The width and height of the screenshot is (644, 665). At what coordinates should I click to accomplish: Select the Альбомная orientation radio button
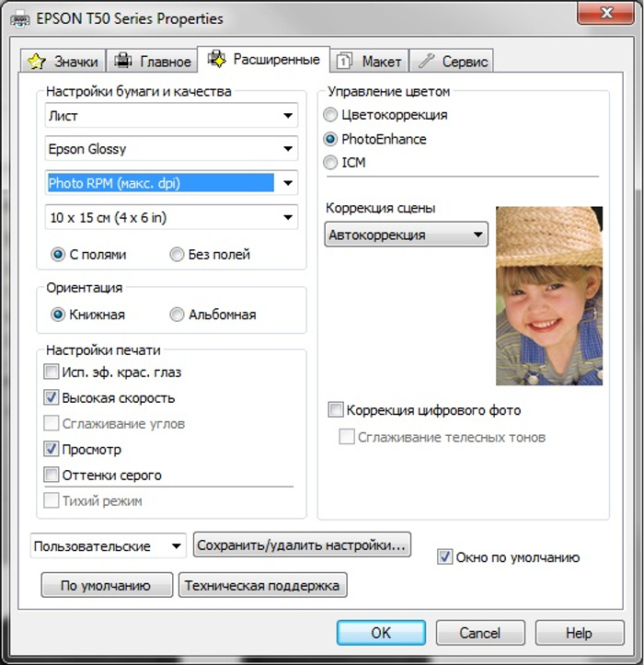click(177, 315)
